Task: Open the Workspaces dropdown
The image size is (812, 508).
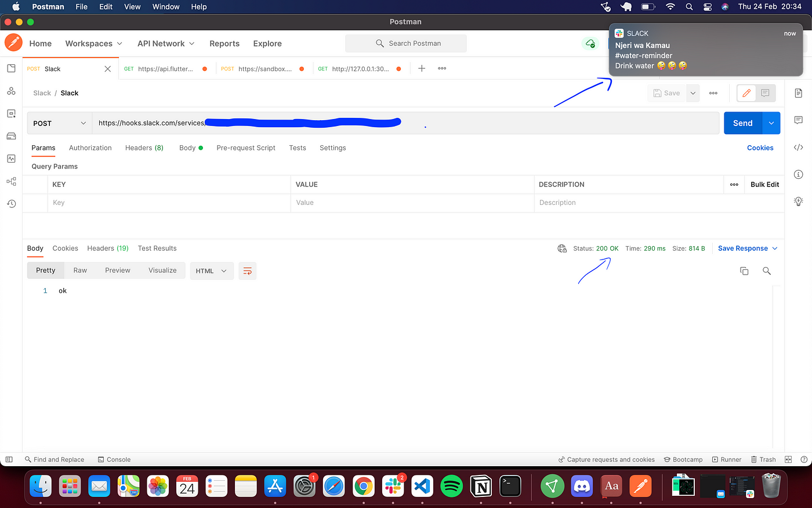Action: pyautogui.click(x=94, y=44)
